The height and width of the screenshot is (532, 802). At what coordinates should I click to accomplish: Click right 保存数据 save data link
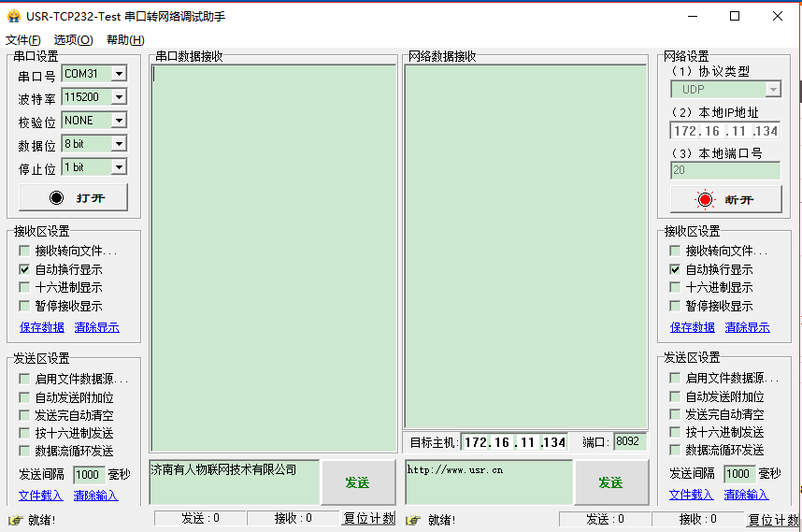click(x=692, y=327)
